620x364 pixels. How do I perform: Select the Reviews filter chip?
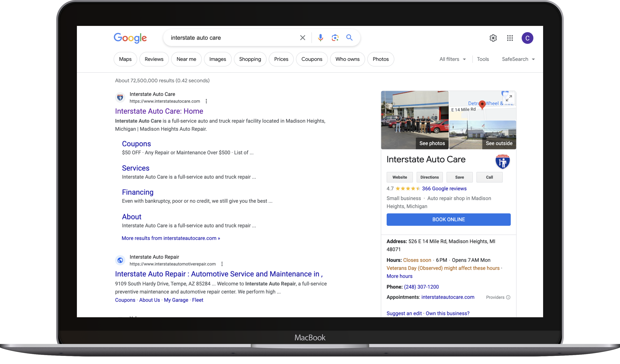(154, 59)
